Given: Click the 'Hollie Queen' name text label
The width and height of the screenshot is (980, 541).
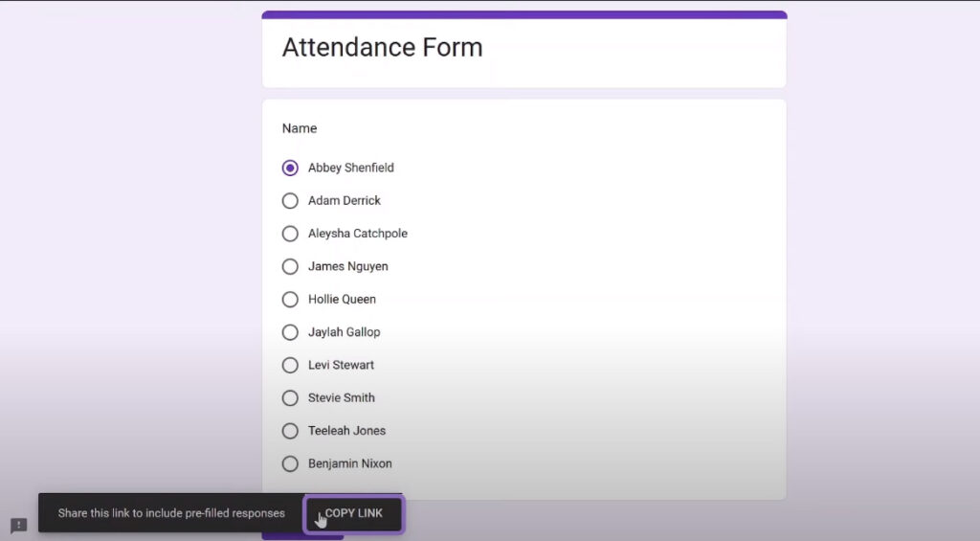Looking at the screenshot, I should [x=342, y=300].
